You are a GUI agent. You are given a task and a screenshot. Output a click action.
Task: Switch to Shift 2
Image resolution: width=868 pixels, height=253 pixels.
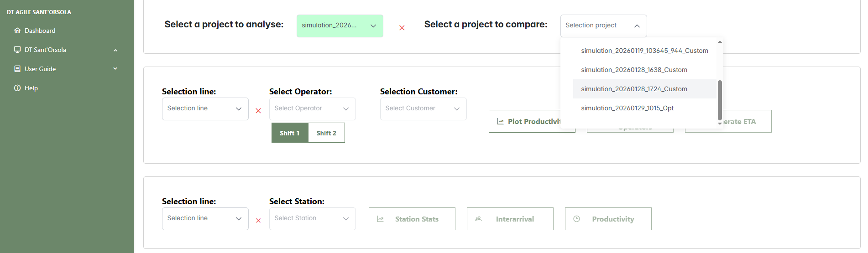point(326,133)
